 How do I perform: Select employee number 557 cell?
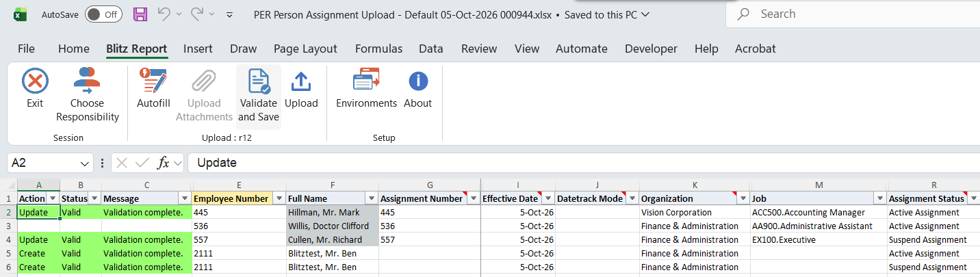tap(239, 239)
